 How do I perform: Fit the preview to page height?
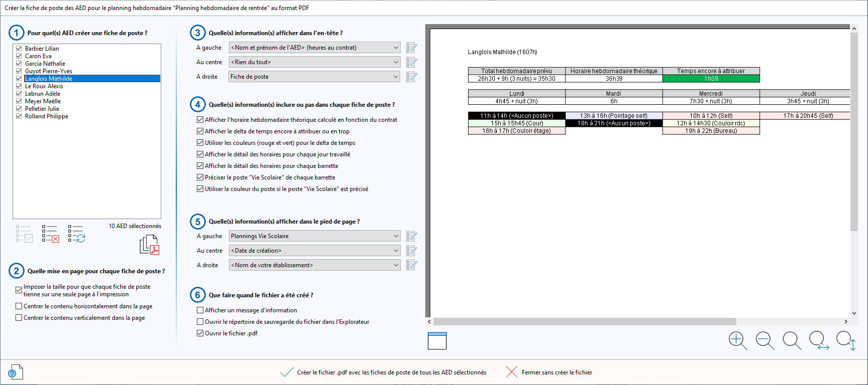click(846, 340)
